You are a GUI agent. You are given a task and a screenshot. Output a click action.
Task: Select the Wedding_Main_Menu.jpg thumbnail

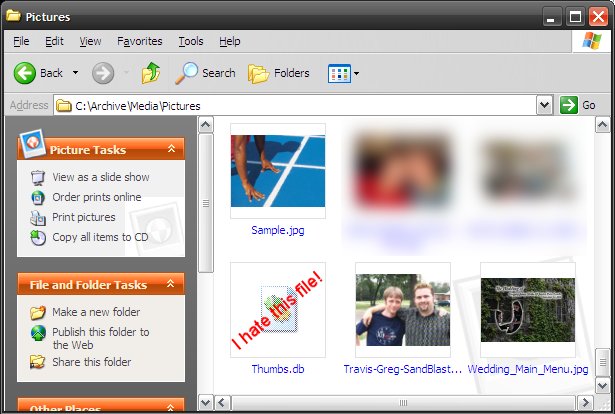(528, 309)
